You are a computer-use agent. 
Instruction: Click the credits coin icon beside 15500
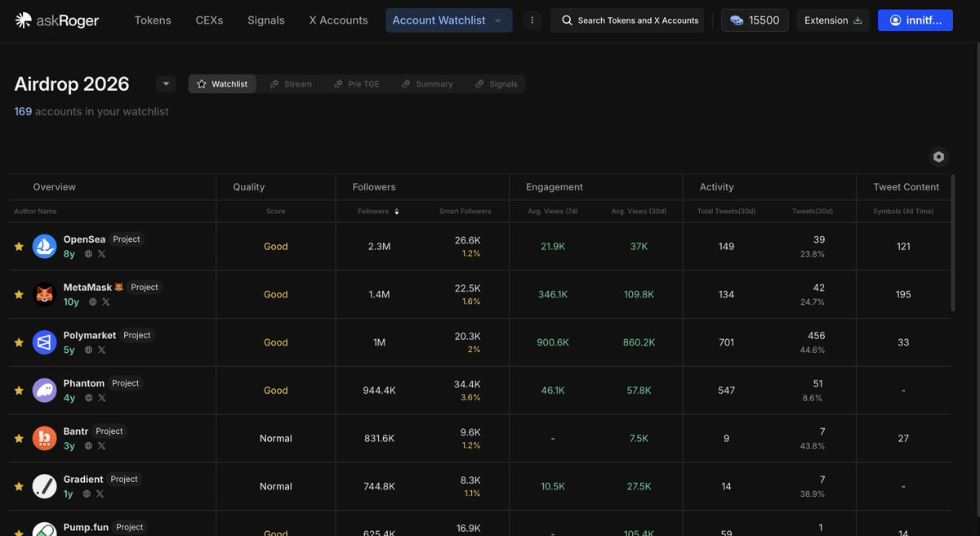click(x=737, y=20)
